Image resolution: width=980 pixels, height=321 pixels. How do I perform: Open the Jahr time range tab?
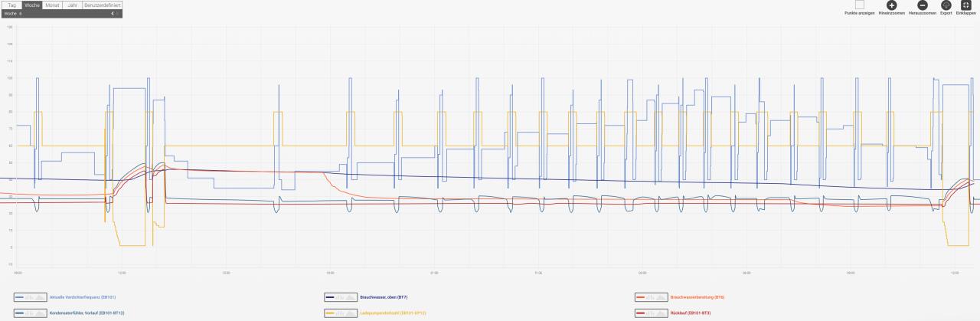point(72,5)
